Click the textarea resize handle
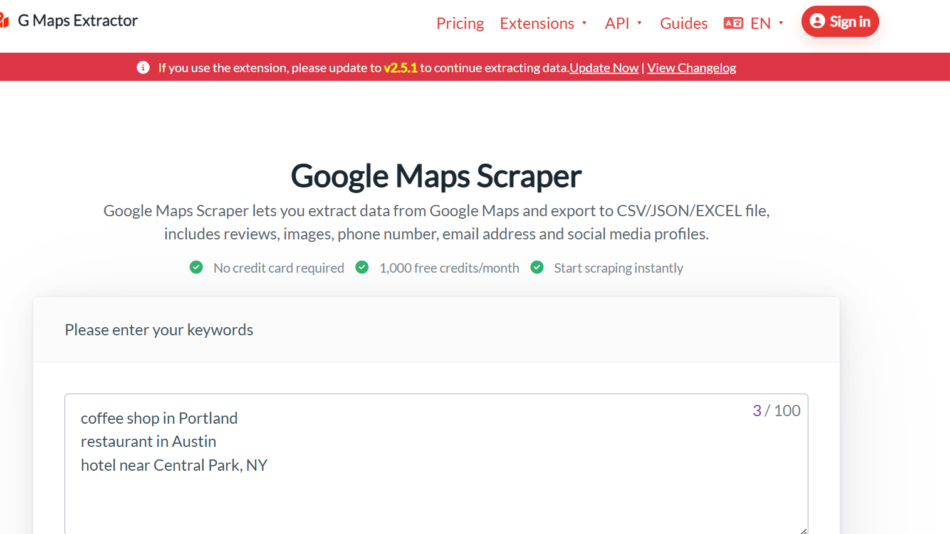The width and height of the screenshot is (950, 534). click(803, 530)
